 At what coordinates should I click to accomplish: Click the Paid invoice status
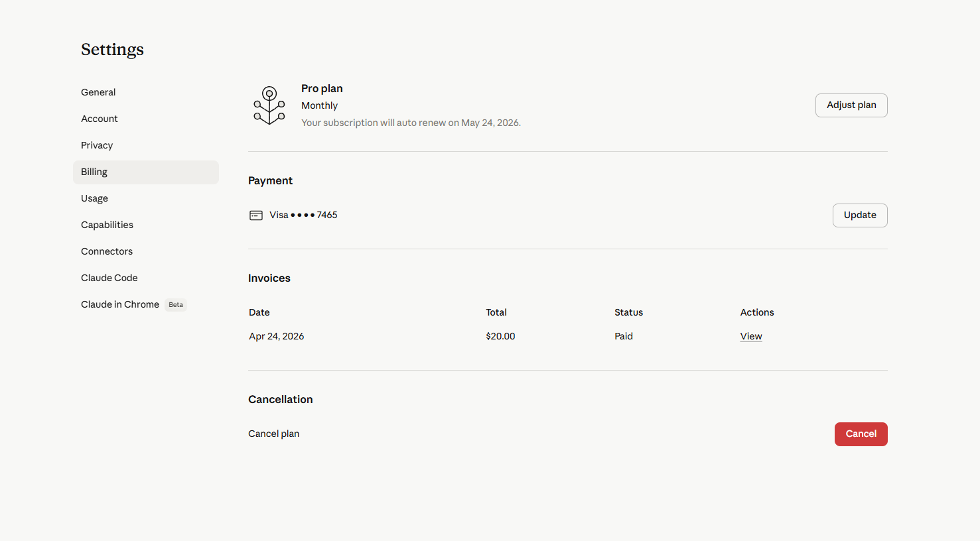(x=624, y=336)
